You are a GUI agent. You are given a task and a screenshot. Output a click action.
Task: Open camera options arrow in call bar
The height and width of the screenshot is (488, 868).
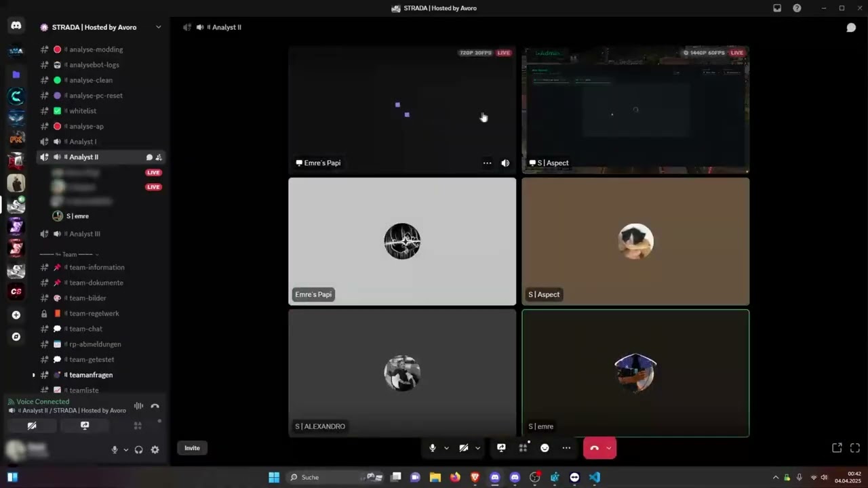click(x=477, y=448)
